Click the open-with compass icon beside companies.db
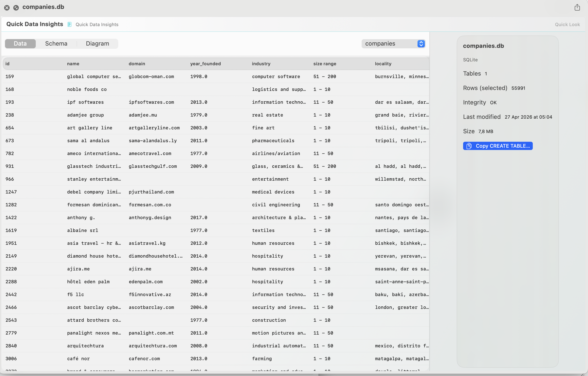Image resolution: width=588 pixels, height=376 pixels. click(x=16, y=8)
